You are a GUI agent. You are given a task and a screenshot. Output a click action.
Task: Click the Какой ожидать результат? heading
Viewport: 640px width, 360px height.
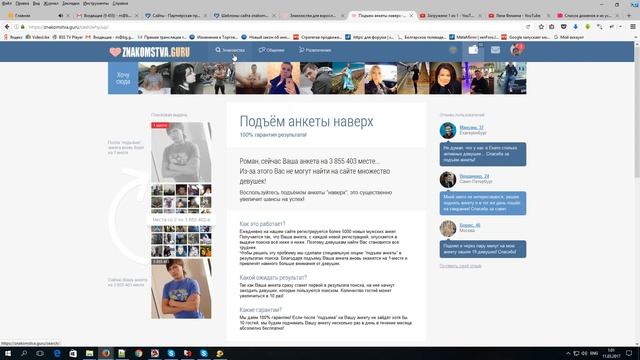[273, 278]
